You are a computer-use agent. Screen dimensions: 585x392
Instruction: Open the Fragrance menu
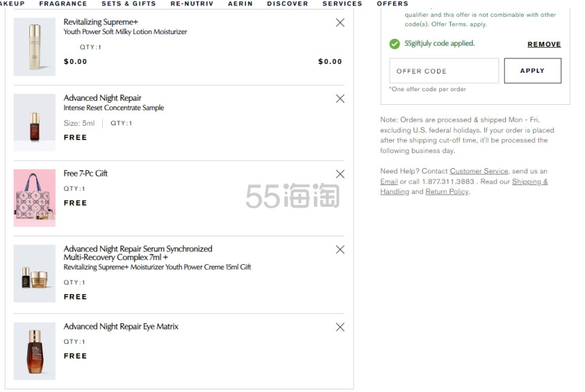pos(63,3)
